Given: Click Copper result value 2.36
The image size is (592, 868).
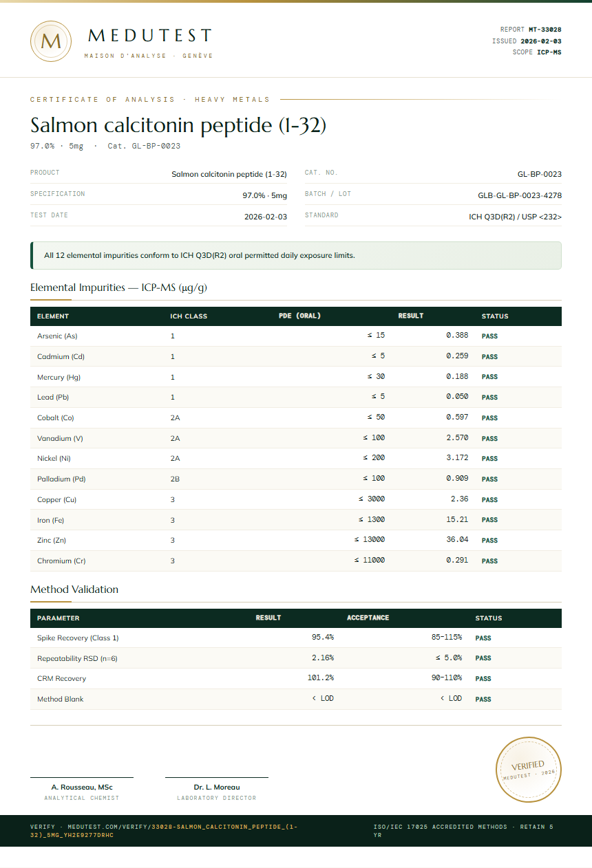Looking at the screenshot, I should tap(459, 499).
